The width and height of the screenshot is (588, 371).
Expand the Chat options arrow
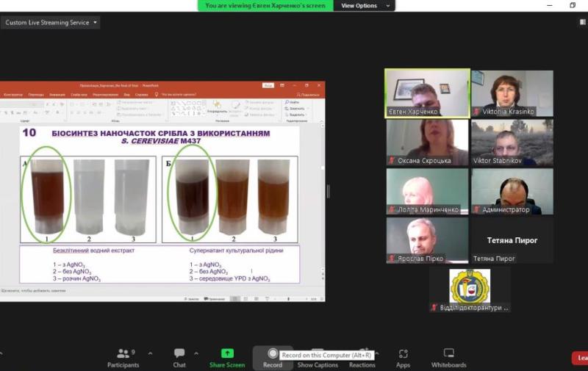196,353
